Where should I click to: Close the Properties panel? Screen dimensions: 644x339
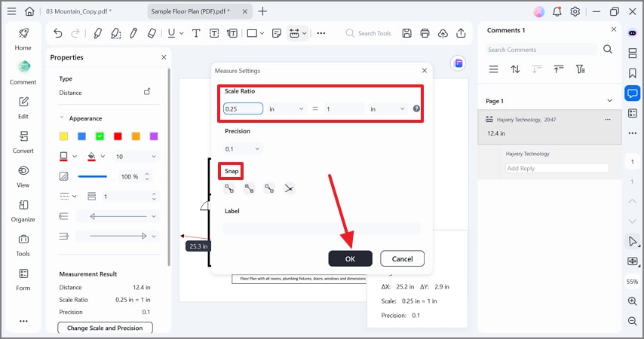pos(164,57)
